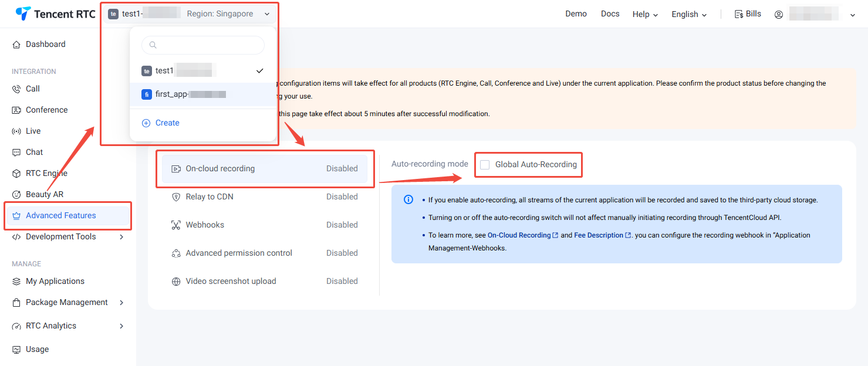This screenshot has height=366, width=868.
Task: Click the Tencent RTC logo
Action: pyautogui.click(x=55, y=14)
